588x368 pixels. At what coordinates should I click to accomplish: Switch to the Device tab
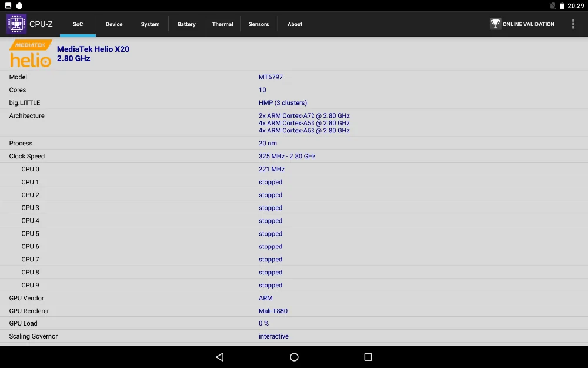point(113,24)
